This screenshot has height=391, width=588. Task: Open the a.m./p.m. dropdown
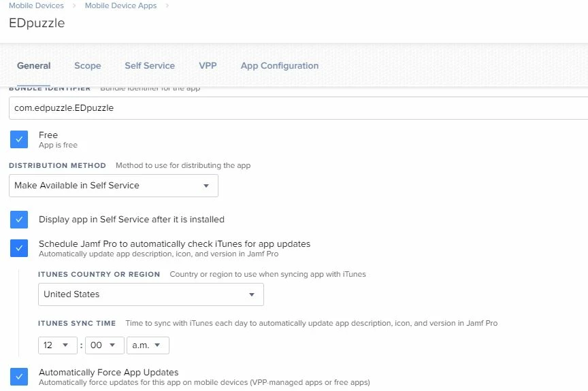(x=148, y=345)
